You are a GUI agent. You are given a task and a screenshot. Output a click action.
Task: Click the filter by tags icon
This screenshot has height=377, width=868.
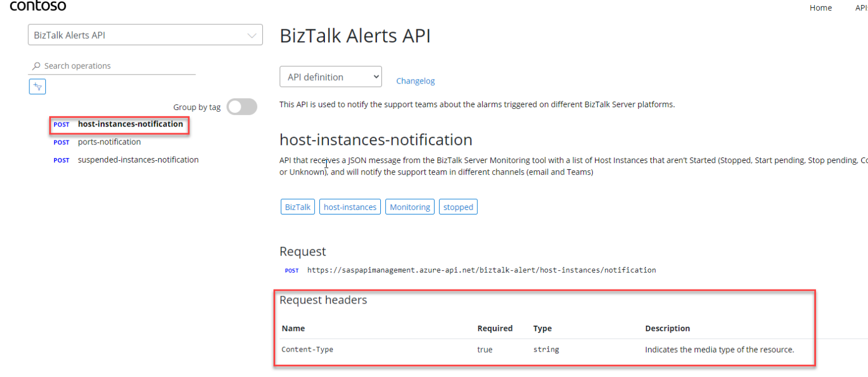[37, 86]
